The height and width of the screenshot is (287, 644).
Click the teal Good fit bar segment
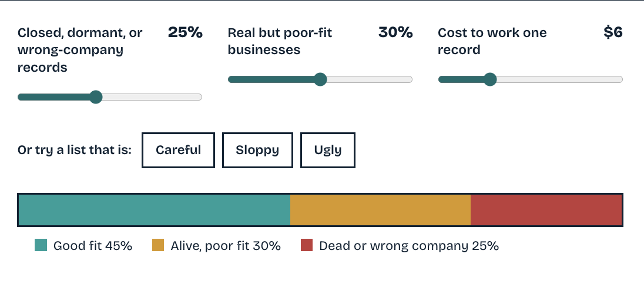pos(155,210)
